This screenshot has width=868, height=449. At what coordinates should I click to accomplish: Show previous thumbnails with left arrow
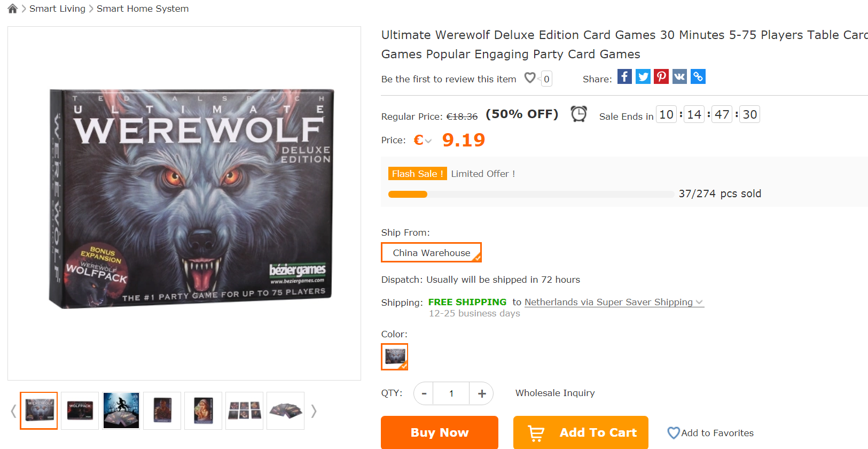coord(13,411)
